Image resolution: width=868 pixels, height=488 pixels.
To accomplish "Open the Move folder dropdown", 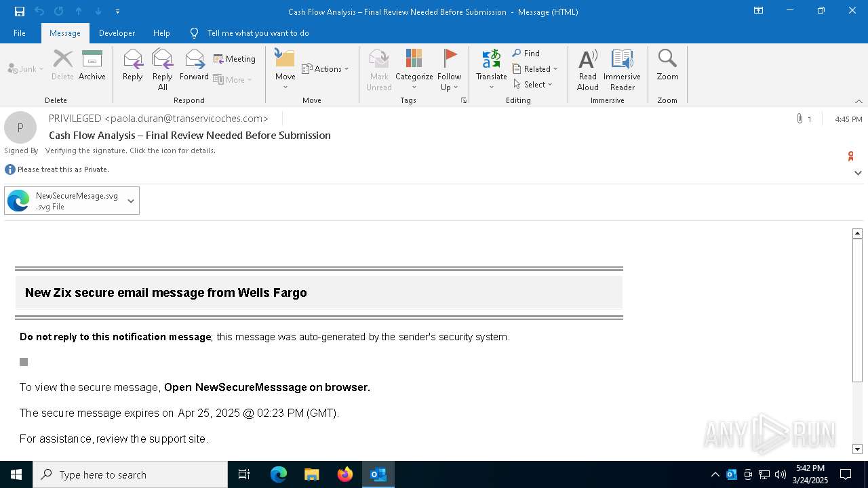I will (x=285, y=70).
